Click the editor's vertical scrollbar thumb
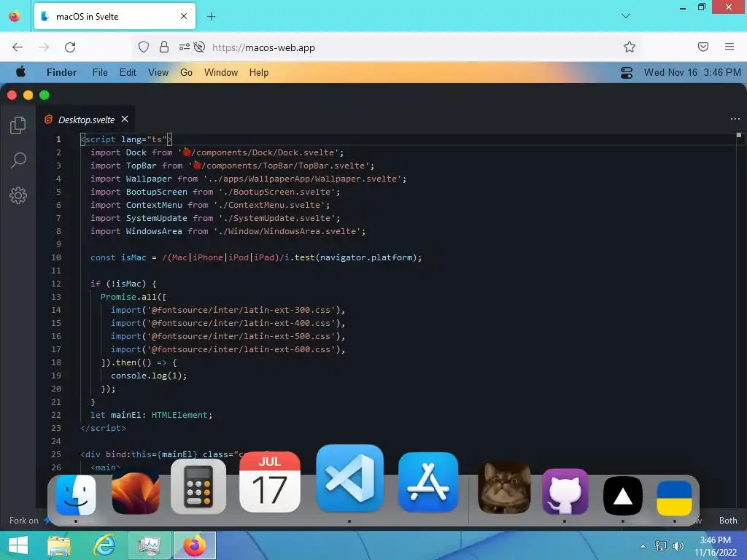Image resolution: width=747 pixels, height=560 pixels. point(739,135)
